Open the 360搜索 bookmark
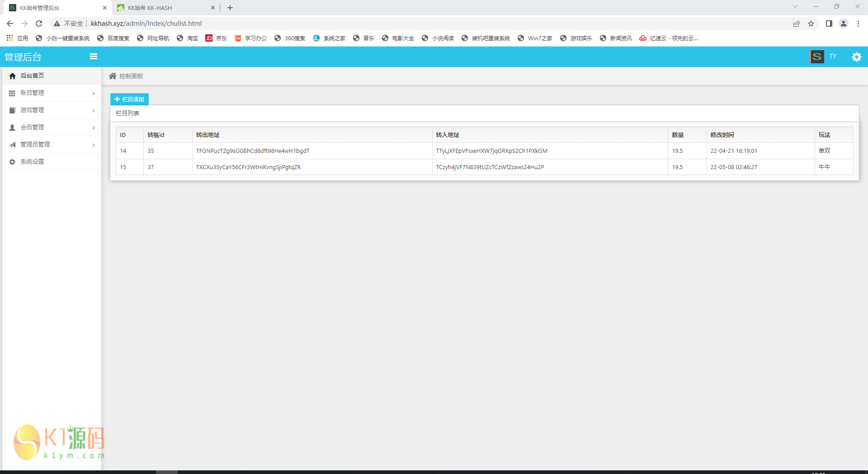Viewport: 868px width, 474px height. [290, 38]
